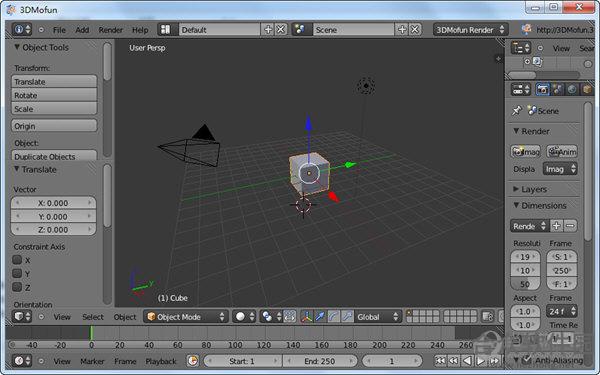The image size is (600, 375).
Task: Open the Properties editor type selector
Action: (521, 90)
